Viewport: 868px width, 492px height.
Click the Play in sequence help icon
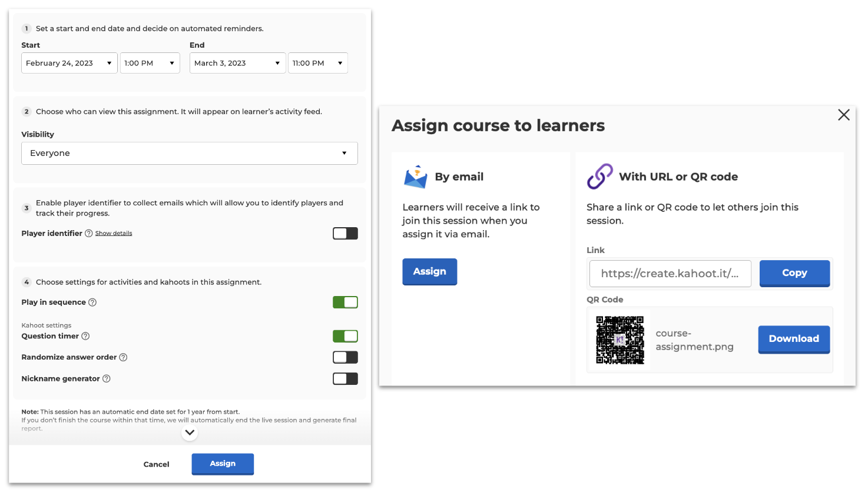92,302
